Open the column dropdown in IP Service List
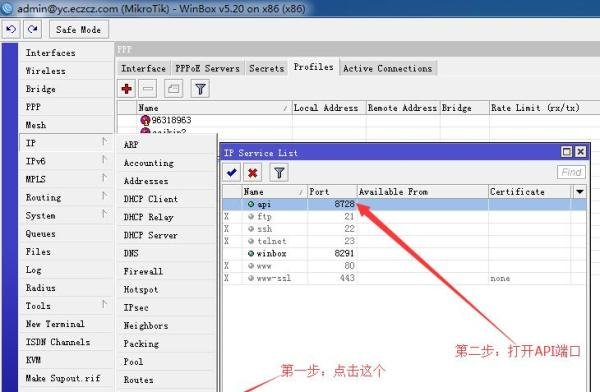 (x=579, y=191)
